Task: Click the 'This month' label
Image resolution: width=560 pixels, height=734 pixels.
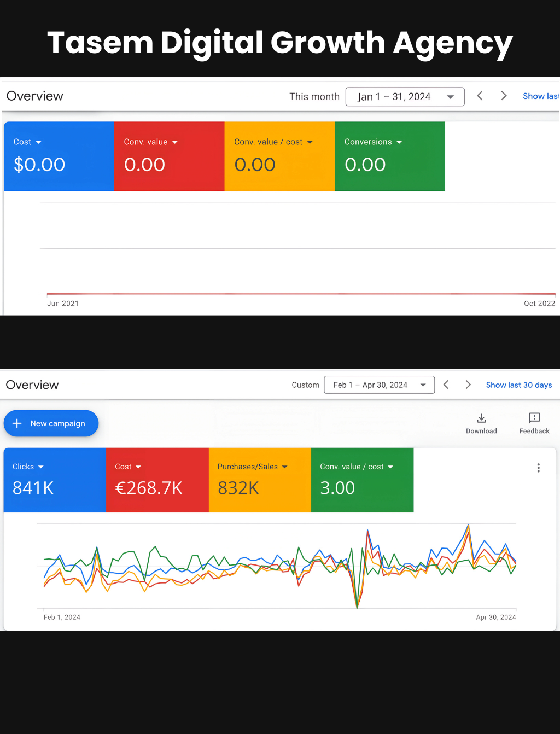Action: [x=314, y=97]
